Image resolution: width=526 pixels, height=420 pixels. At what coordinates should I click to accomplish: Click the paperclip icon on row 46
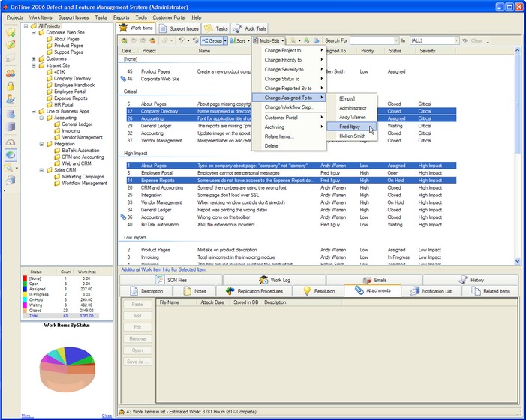(x=123, y=79)
